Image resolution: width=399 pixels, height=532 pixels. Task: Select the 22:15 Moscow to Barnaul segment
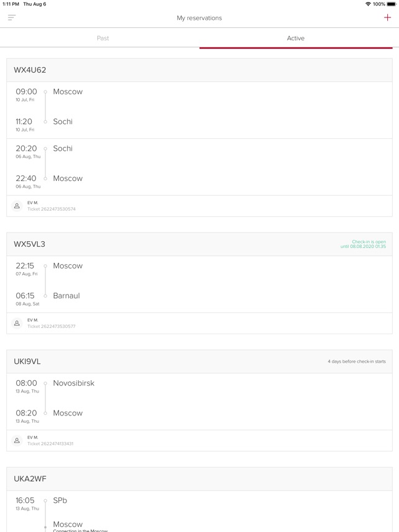pos(199,285)
